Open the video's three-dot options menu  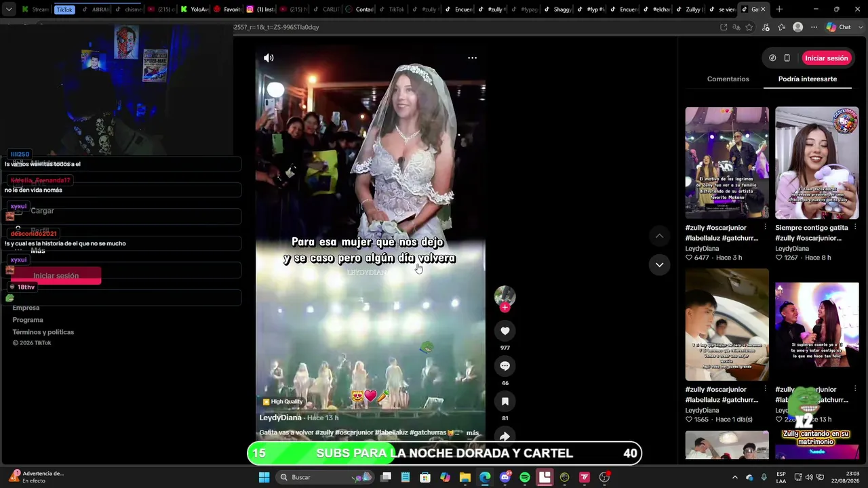[x=472, y=58]
